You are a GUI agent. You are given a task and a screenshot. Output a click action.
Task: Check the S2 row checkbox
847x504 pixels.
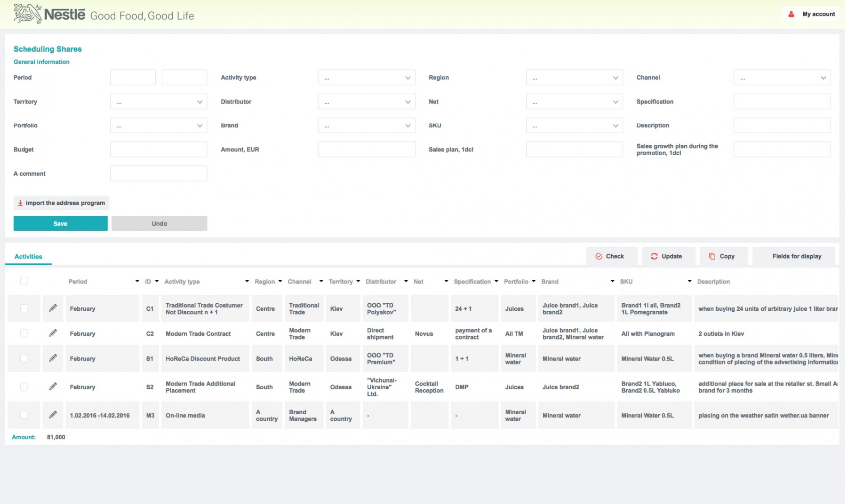point(24,386)
